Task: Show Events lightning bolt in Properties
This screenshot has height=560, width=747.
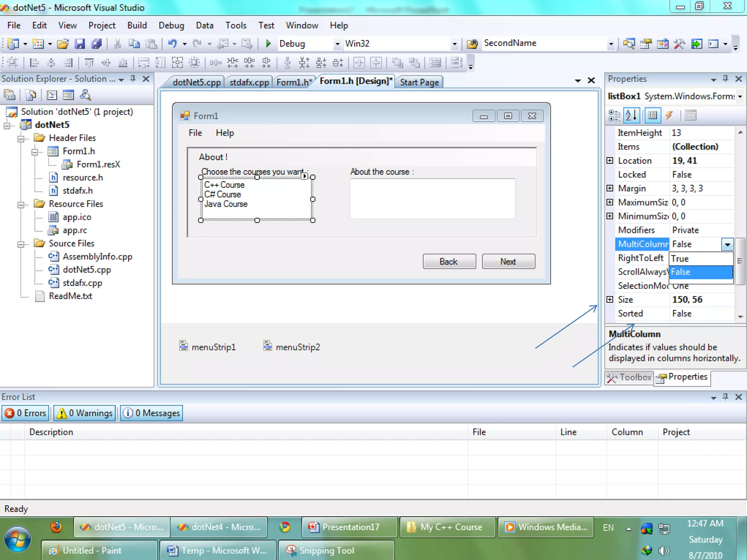Action: click(669, 116)
